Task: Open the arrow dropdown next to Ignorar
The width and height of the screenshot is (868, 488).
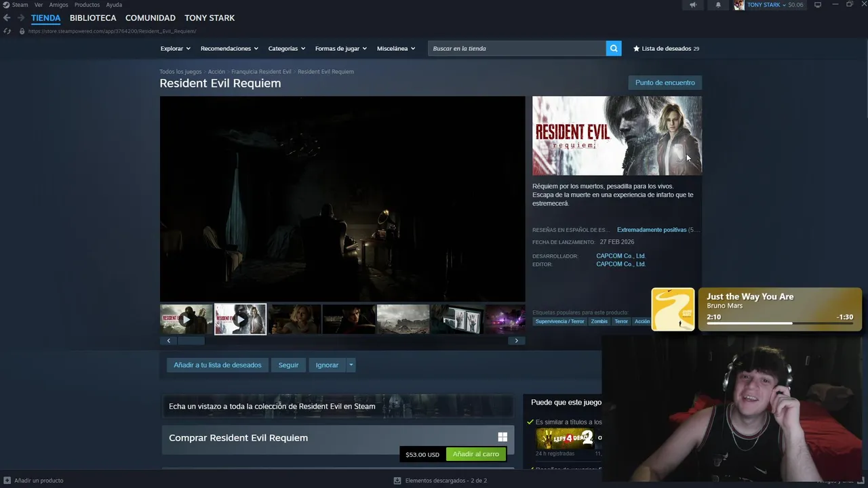Action: pyautogui.click(x=351, y=365)
